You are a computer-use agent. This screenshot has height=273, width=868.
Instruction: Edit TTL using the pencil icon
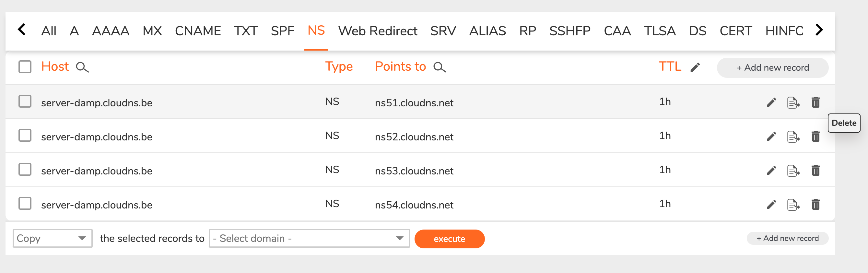point(695,67)
